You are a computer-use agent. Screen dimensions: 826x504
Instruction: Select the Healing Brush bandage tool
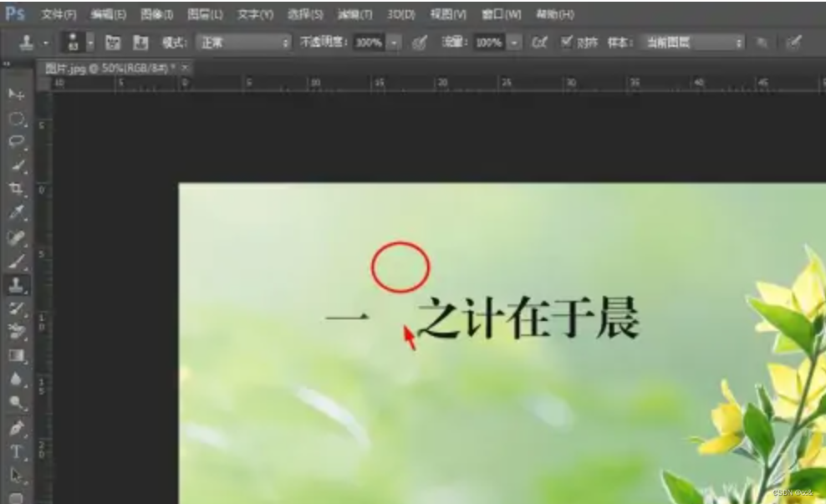pos(17,237)
